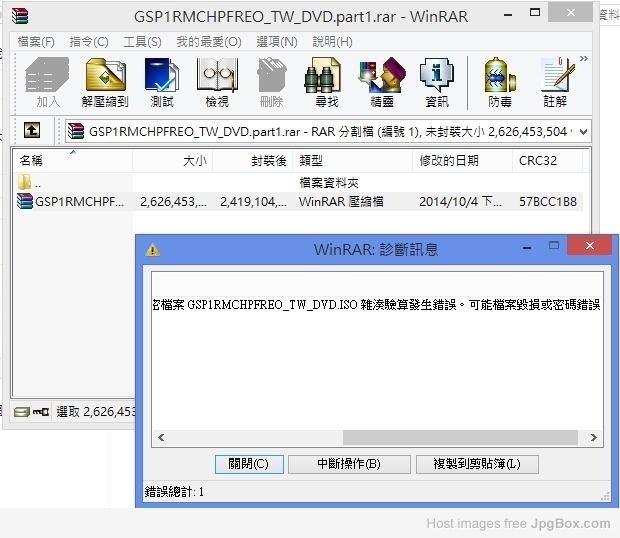The height and width of the screenshot is (538, 620).
Task: Open the 檔案(F) menu
Action: coord(36,41)
